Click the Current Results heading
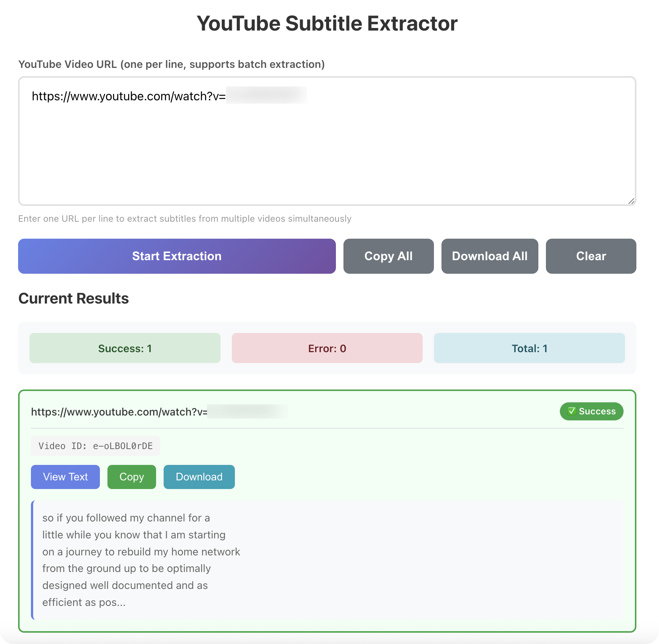This screenshot has height=644, width=659. pyautogui.click(x=74, y=298)
